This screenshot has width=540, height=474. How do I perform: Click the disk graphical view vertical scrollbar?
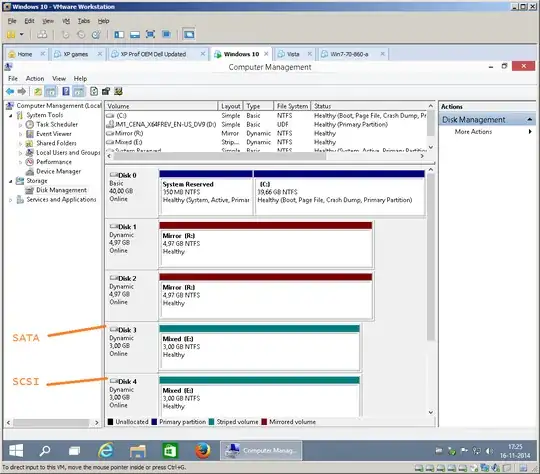(430, 257)
